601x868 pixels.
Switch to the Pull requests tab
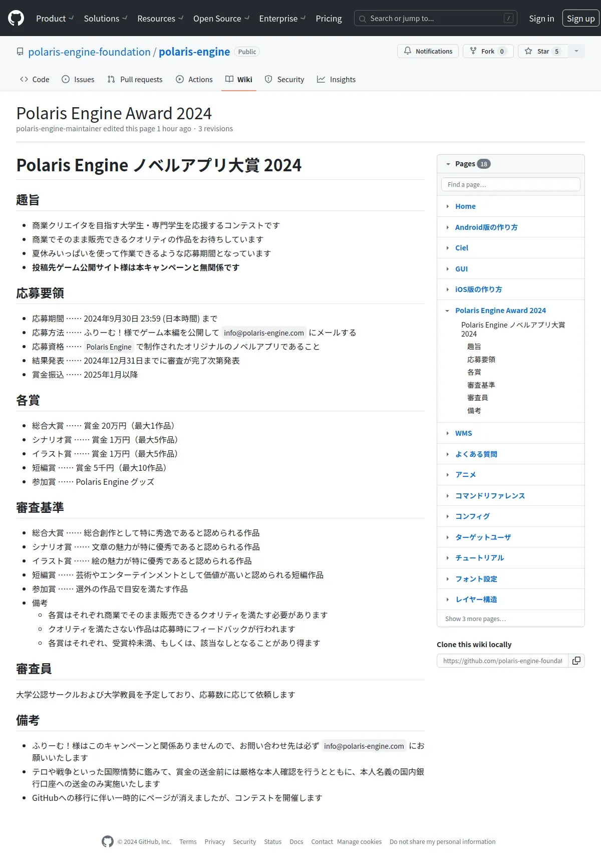(x=135, y=79)
